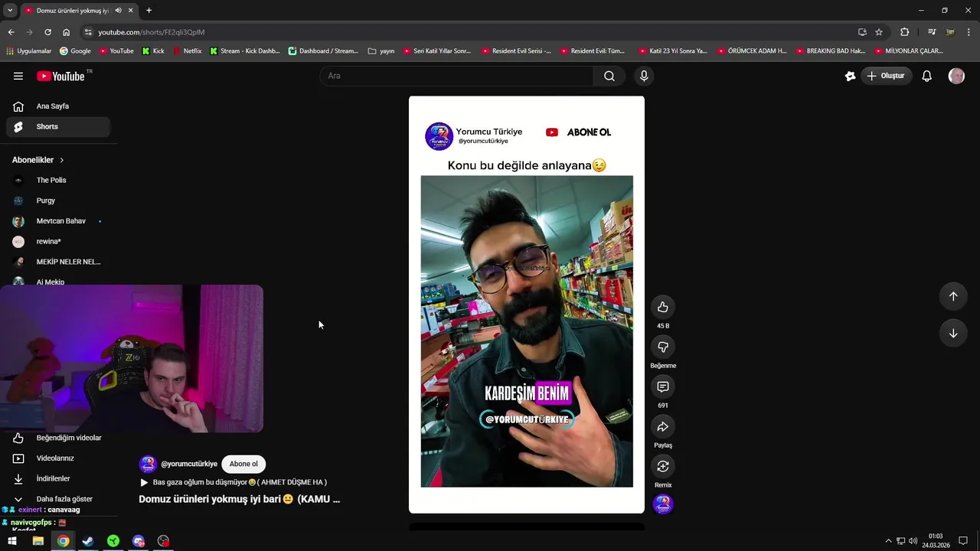Open Windows Start menu

pos(12,541)
